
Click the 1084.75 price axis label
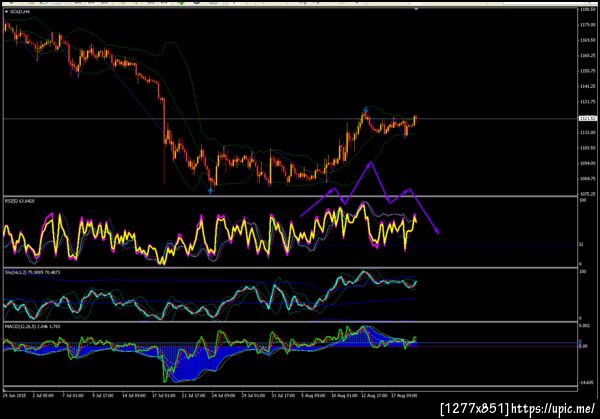coord(588,179)
